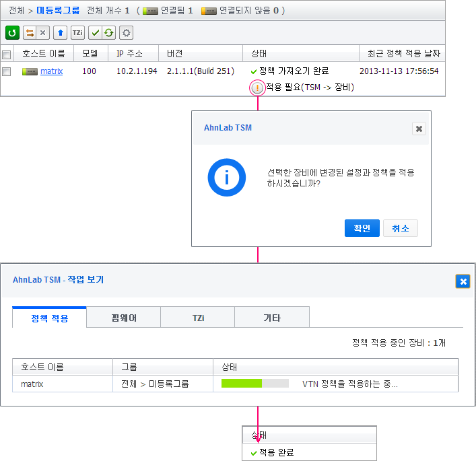
Task: Click the green circular sync icon
Action: coord(108,33)
